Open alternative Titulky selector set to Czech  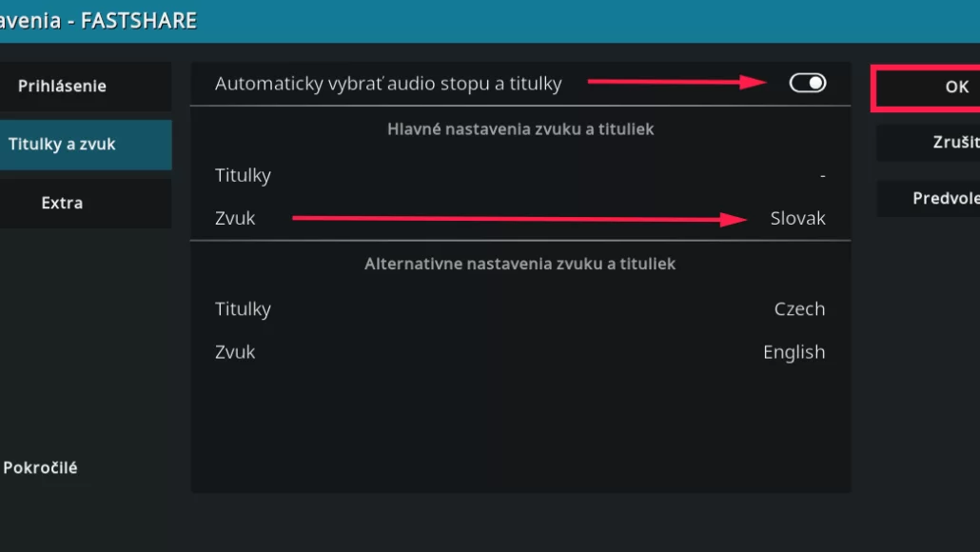[520, 308]
